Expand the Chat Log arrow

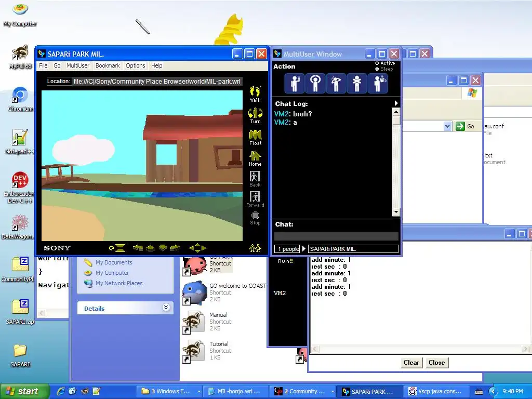point(396,103)
